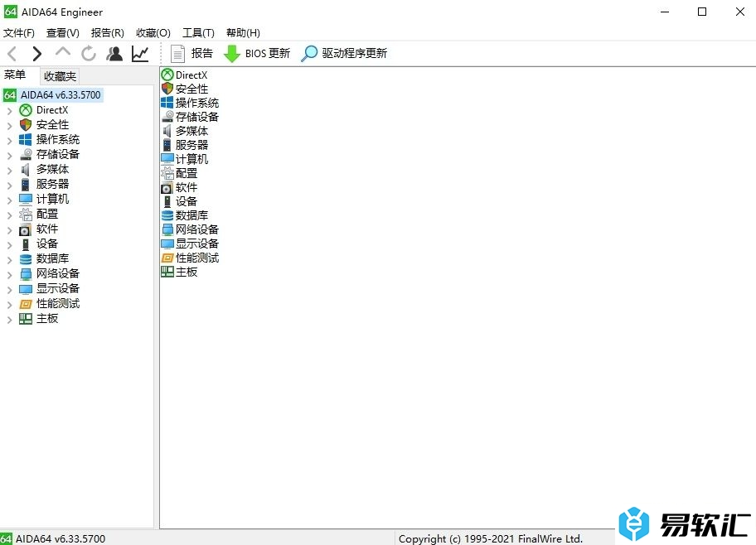Screen dimensions: 756x545
Task: Minimize the AIDA64 Engineer window
Action: pyautogui.click(x=665, y=12)
